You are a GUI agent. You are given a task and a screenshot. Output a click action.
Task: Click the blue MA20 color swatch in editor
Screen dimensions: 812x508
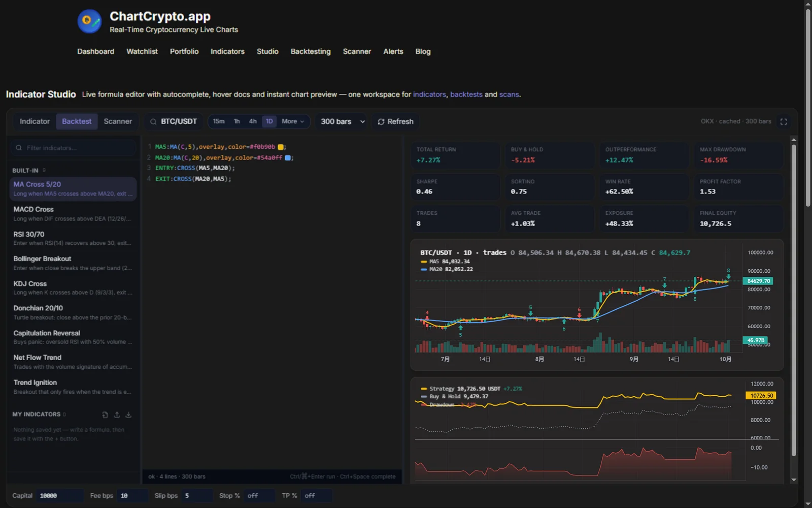point(288,158)
